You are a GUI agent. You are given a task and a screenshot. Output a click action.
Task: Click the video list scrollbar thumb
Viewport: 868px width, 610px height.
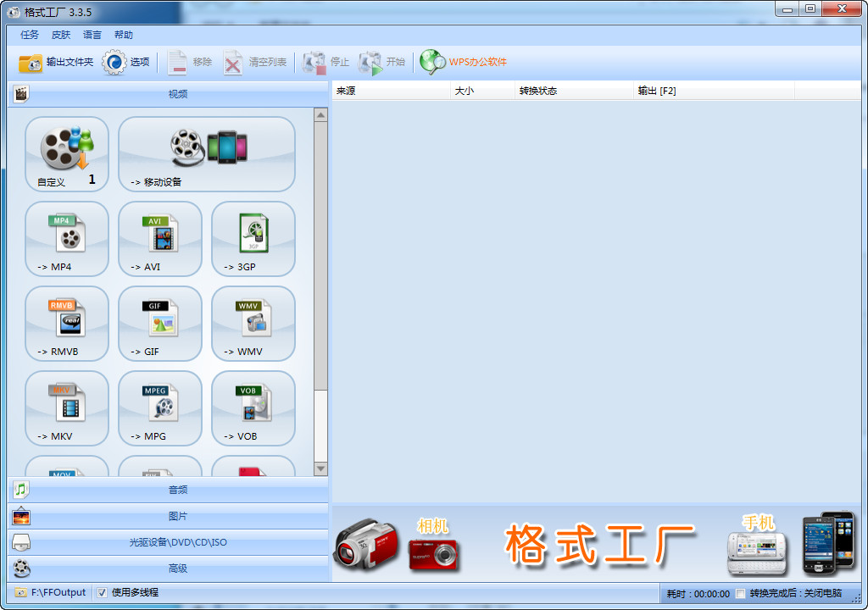click(320, 256)
